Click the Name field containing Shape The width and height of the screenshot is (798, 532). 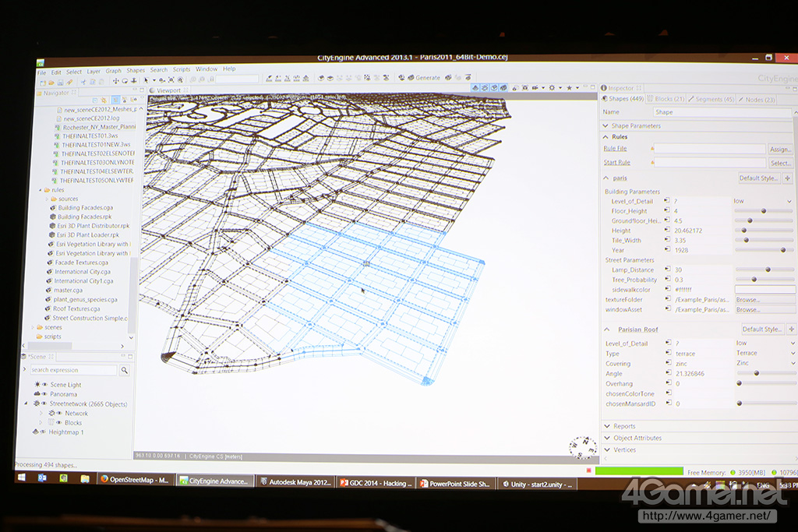[x=722, y=112]
